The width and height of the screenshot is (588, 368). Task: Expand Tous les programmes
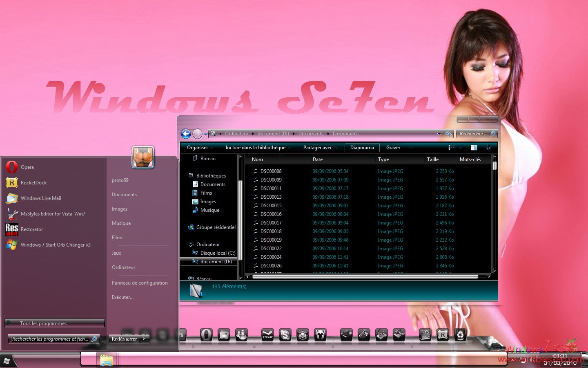[x=54, y=323]
